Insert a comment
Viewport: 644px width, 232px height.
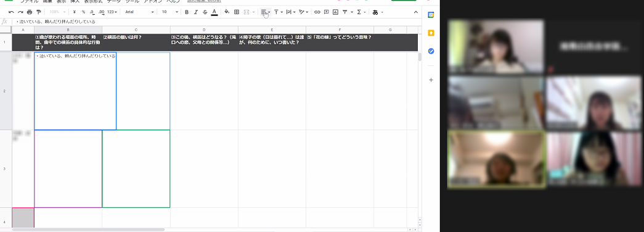[327, 12]
